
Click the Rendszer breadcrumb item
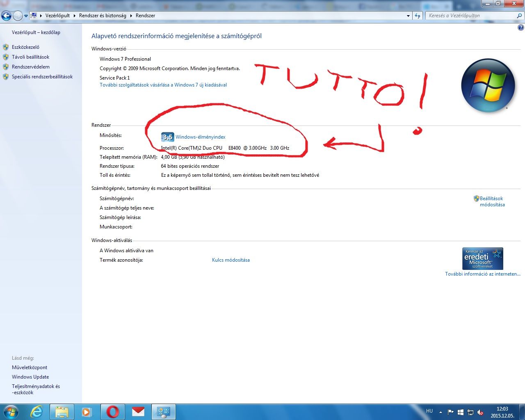[145, 16]
